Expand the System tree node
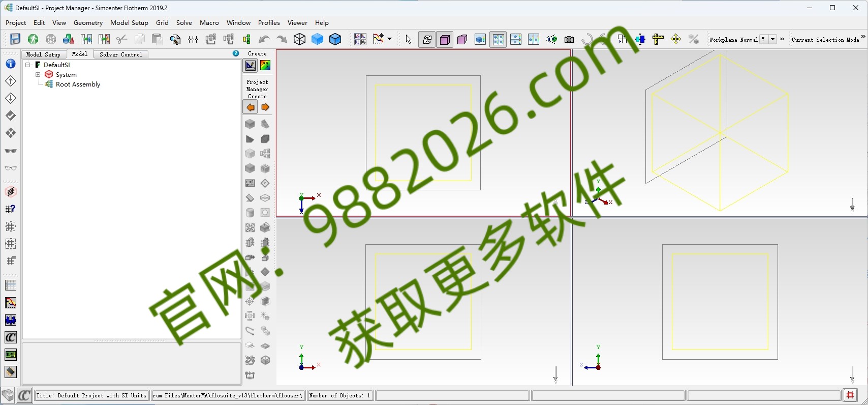The height and width of the screenshot is (405, 868). pos(38,74)
